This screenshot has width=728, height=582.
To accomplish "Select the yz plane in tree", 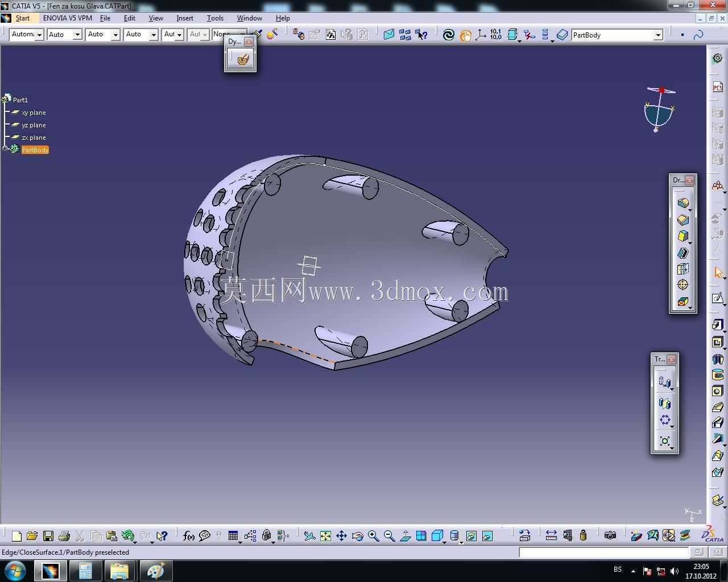I will [x=34, y=125].
